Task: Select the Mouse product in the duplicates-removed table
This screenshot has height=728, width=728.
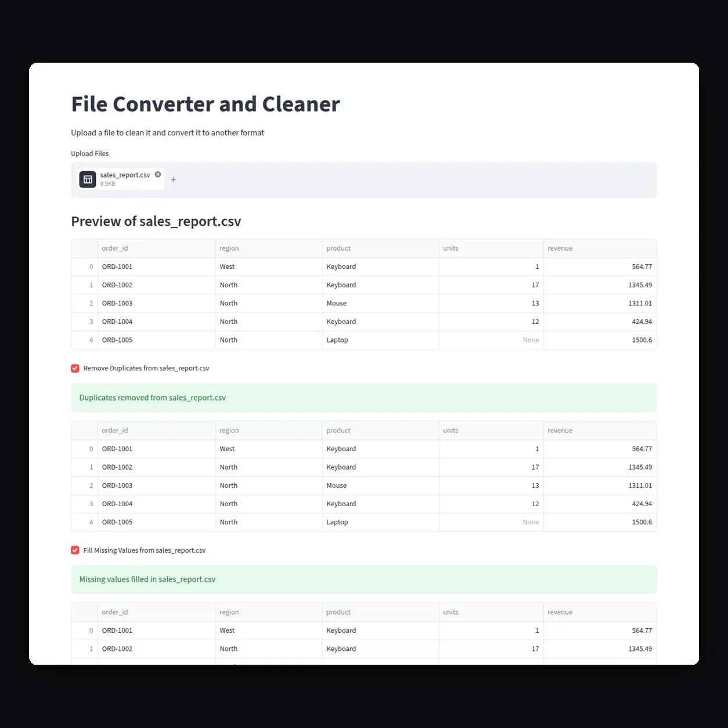Action: [x=380, y=486]
